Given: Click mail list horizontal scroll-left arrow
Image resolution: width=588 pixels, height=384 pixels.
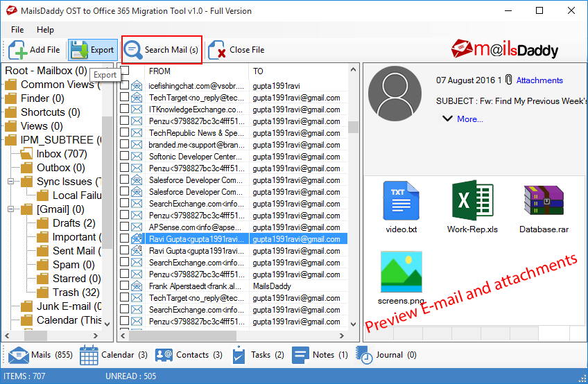Looking at the screenshot, I should click(x=123, y=335).
